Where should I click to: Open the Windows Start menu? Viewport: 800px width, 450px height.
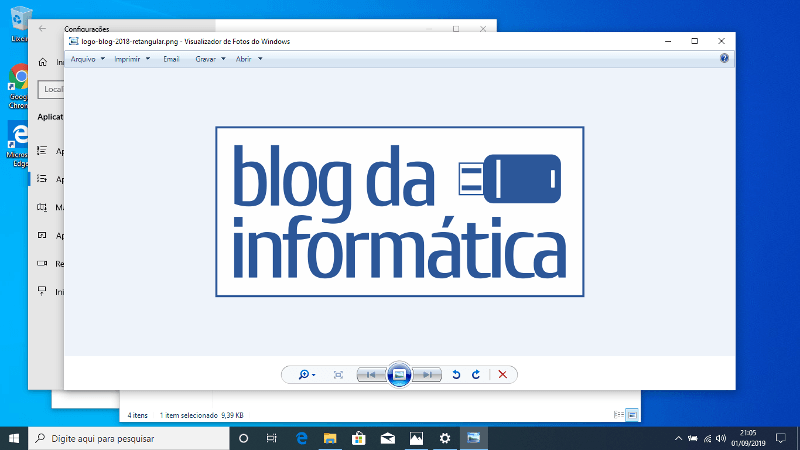(x=14, y=438)
